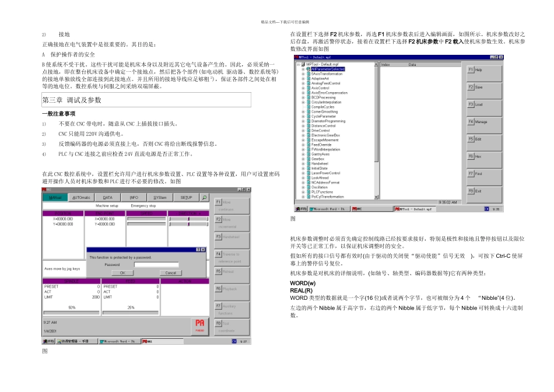Click the document icon beside LookAhead

click(x=308, y=178)
